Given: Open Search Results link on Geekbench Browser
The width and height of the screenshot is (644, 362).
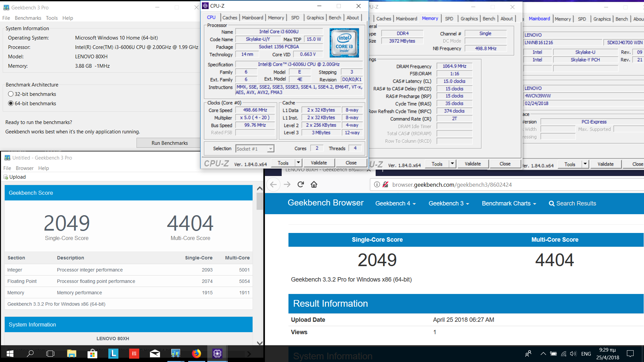Looking at the screenshot, I should [x=572, y=203].
